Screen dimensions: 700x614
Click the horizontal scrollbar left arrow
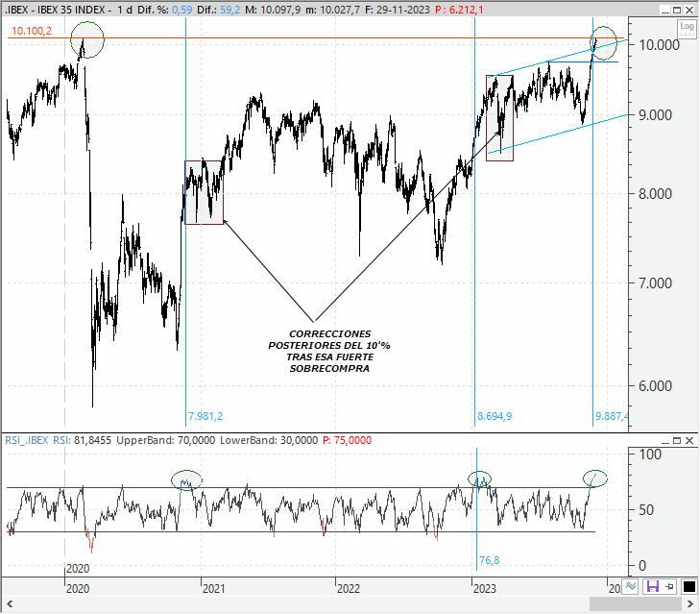10,604
